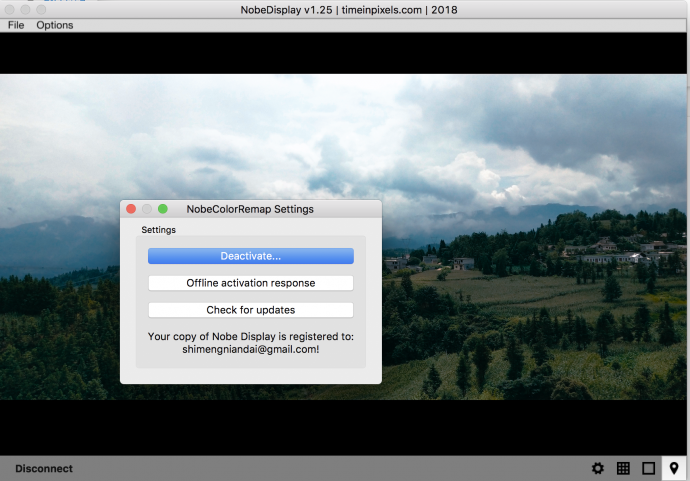Click the Settings group label

pyautogui.click(x=158, y=230)
